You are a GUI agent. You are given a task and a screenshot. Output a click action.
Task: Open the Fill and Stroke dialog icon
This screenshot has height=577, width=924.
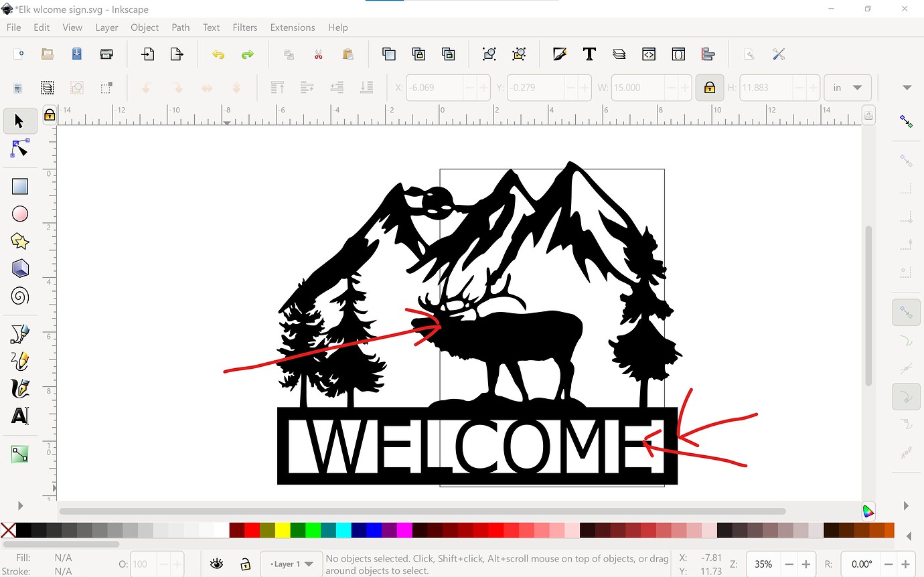pyautogui.click(x=560, y=54)
